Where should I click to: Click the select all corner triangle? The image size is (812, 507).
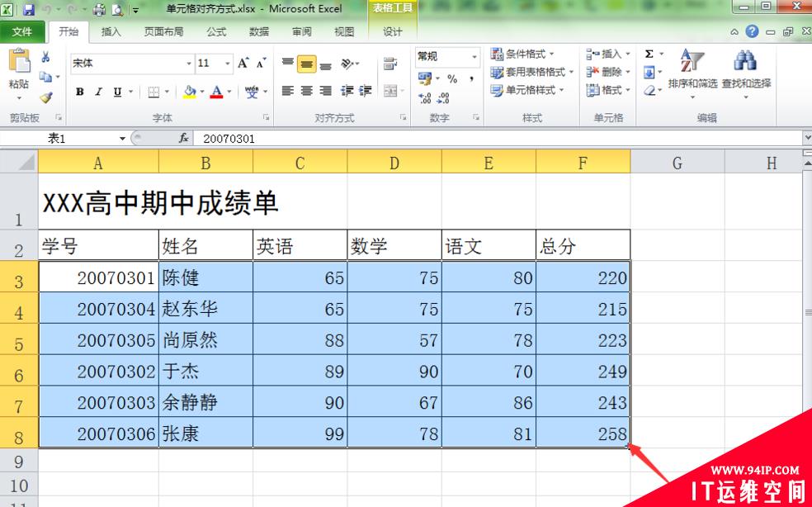[19, 161]
